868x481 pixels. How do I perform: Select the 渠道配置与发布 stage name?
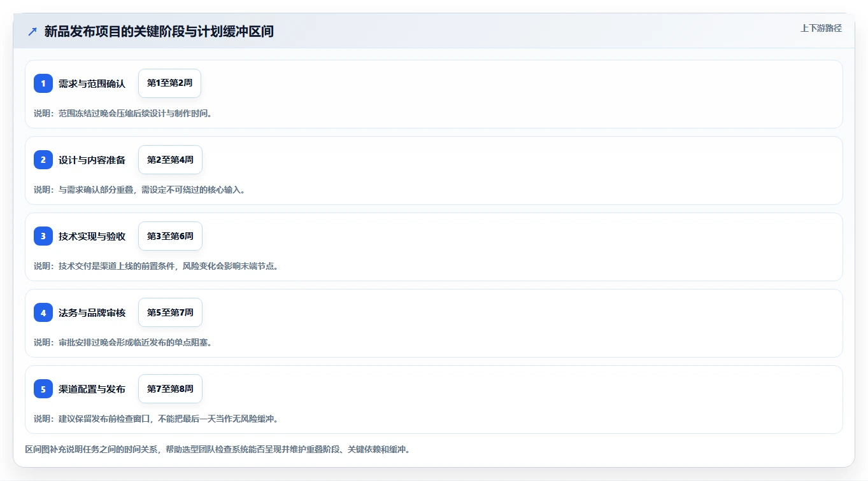(92, 389)
